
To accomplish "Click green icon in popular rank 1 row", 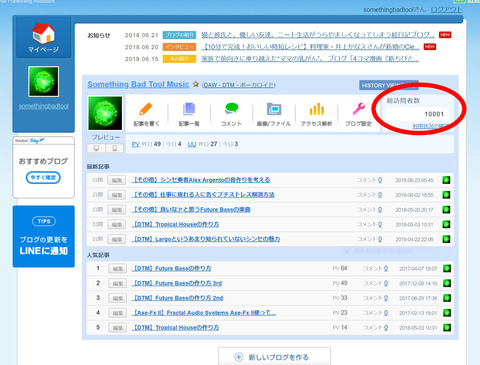I will [447, 268].
